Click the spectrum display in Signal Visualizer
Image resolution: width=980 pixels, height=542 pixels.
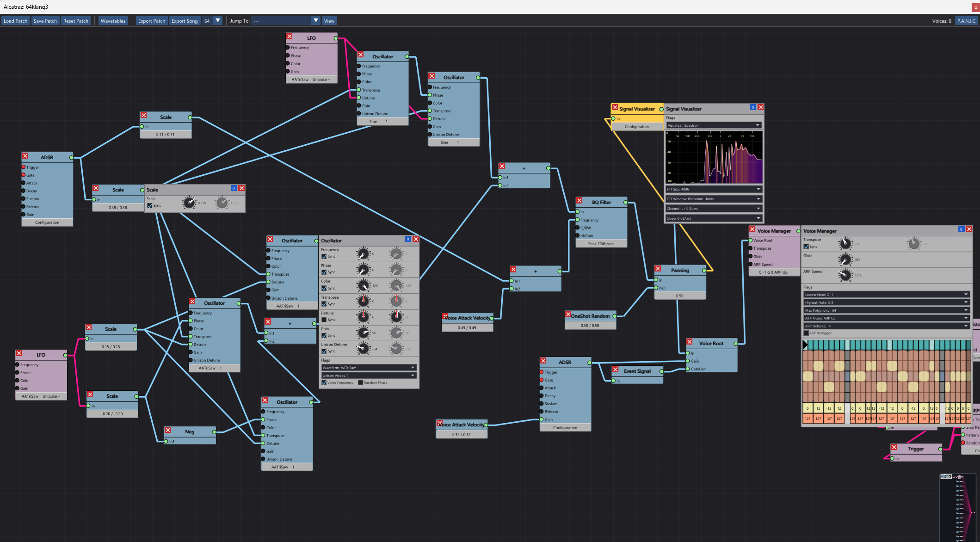[714, 157]
